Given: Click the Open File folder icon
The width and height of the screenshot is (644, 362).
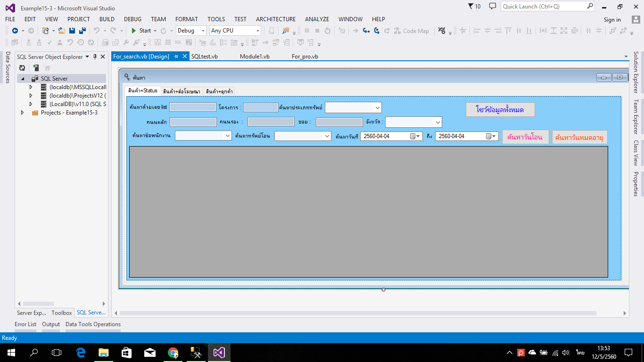Looking at the screenshot, I should [x=61, y=31].
